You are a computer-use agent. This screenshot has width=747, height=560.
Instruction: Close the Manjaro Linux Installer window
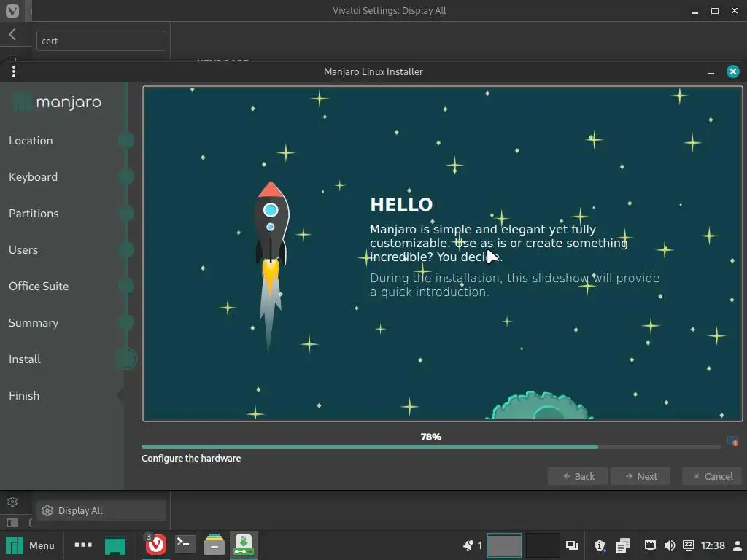pos(732,71)
